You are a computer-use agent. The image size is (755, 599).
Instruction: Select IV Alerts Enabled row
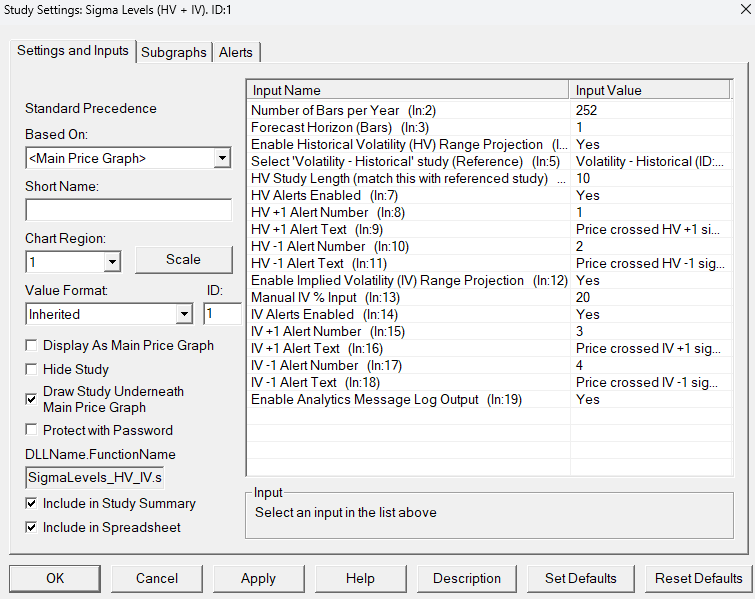pyautogui.click(x=490, y=314)
